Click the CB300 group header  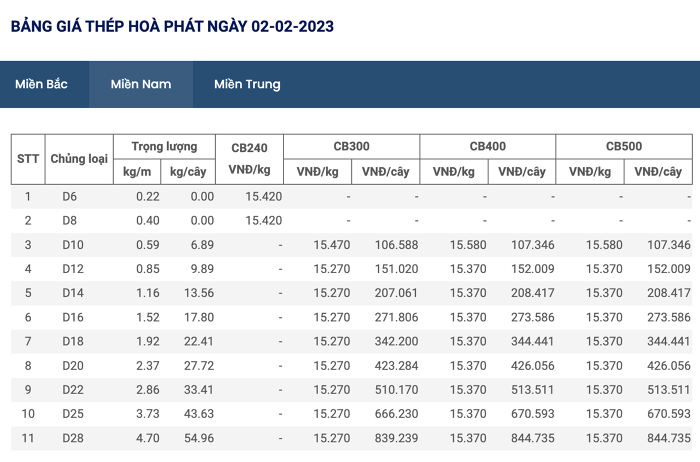point(351,146)
